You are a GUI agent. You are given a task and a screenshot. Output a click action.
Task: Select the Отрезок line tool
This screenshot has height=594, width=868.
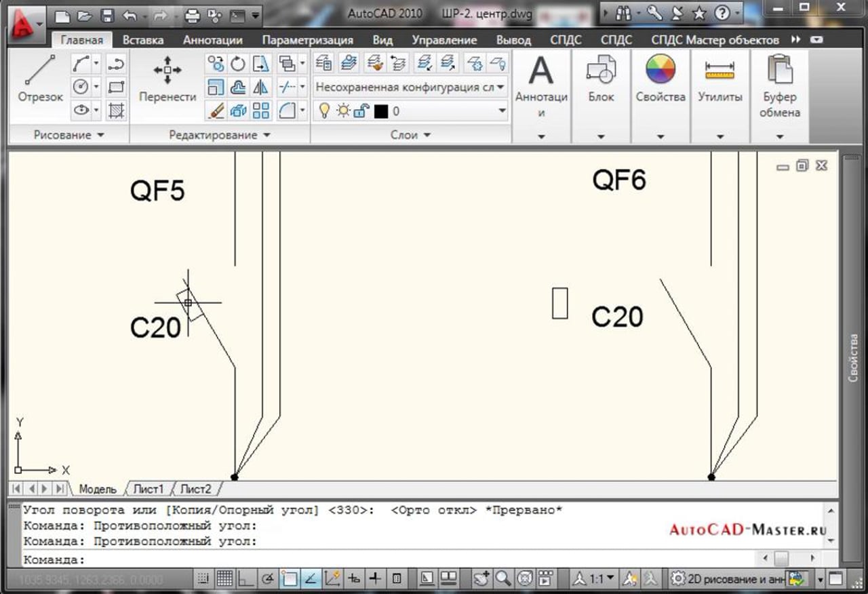click(x=40, y=78)
